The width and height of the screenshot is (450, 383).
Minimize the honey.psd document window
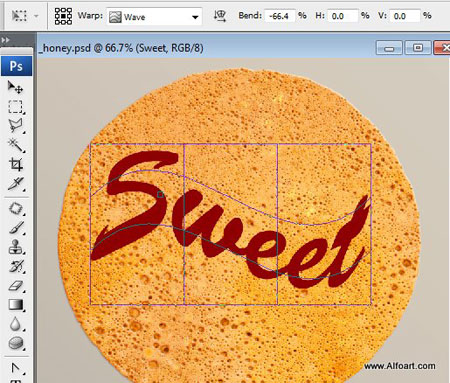coord(389,48)
